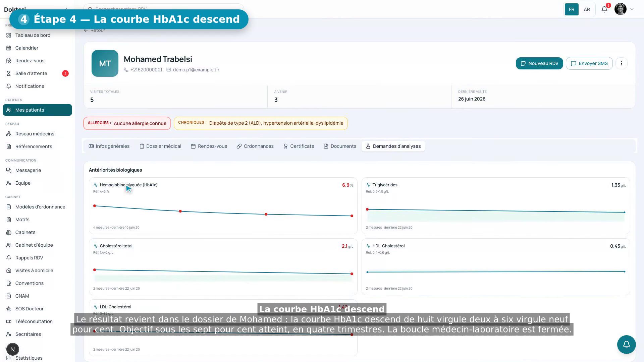Switch language to FR
Screen dimensions: 644x362
tap(572, 9)
